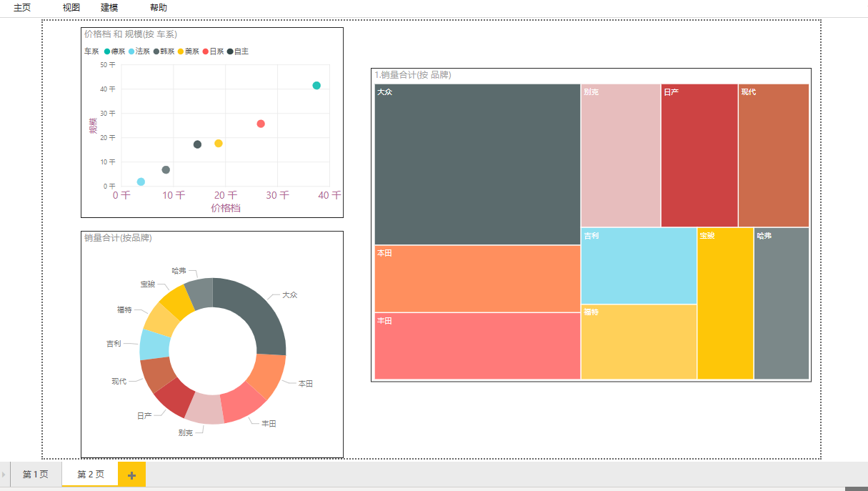This screenshot has height=491, width=868.
Task: Click the light blue 吉利 donut slice
Action: [x=154, y=346]
